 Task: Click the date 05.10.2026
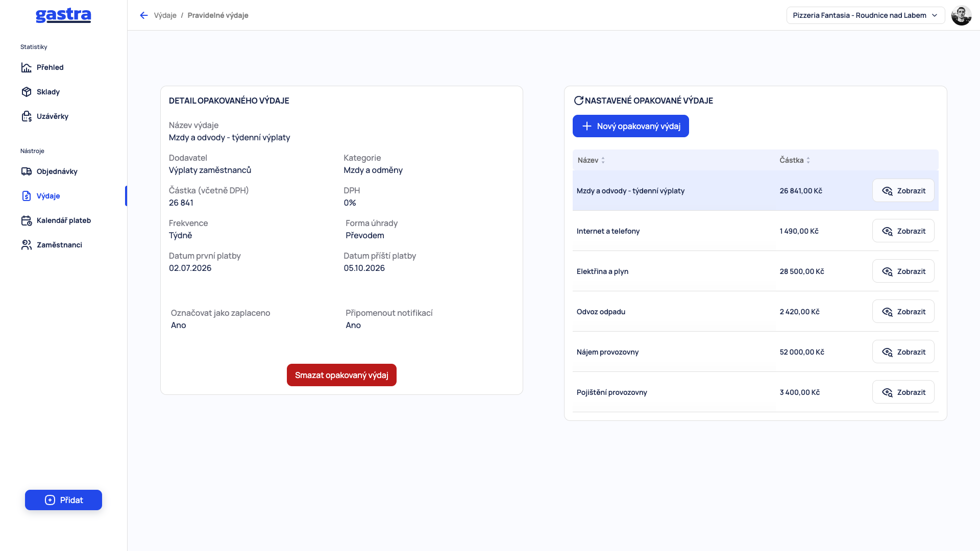(x=364, y=268)
